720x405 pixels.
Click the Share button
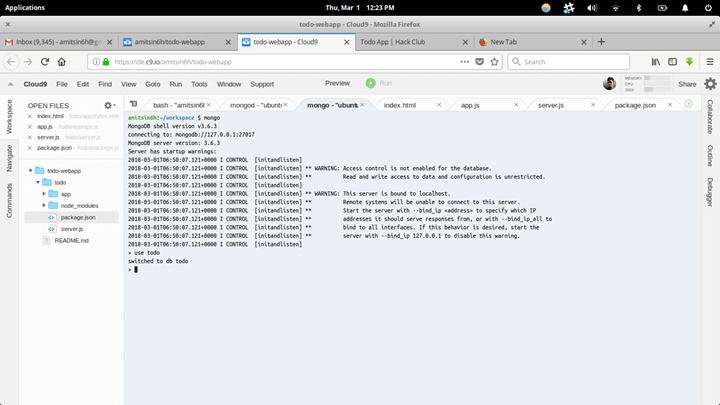click(687, 84)
